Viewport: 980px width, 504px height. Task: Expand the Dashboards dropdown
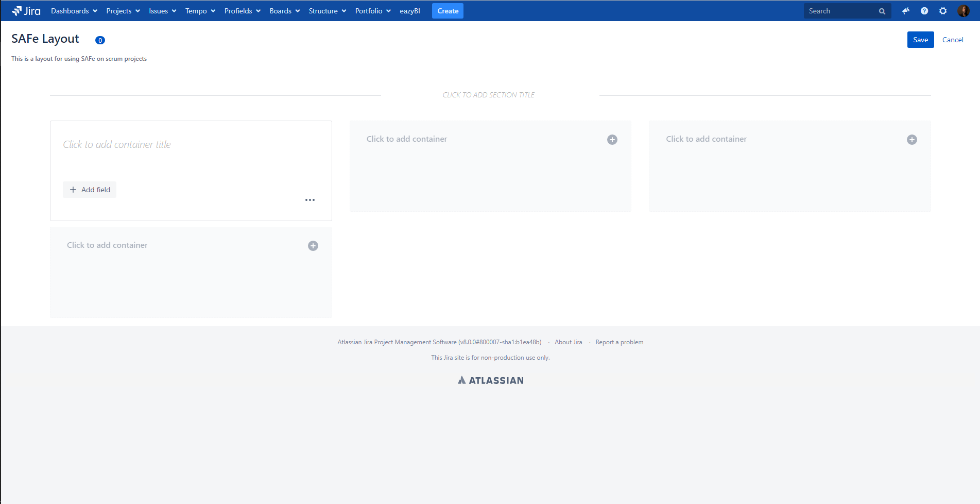click(x=74, y=11)
